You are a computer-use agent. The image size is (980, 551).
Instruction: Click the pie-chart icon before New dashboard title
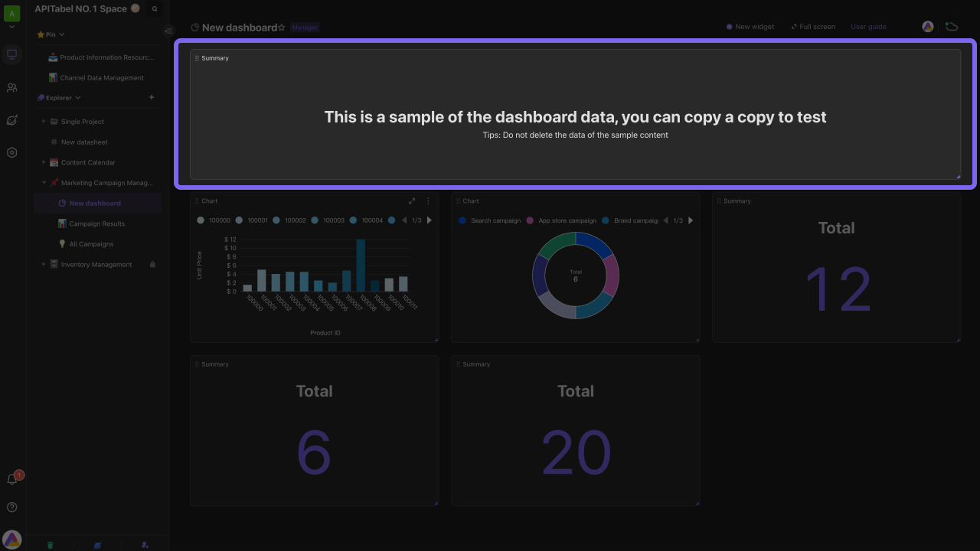click(x=194, y=28)
